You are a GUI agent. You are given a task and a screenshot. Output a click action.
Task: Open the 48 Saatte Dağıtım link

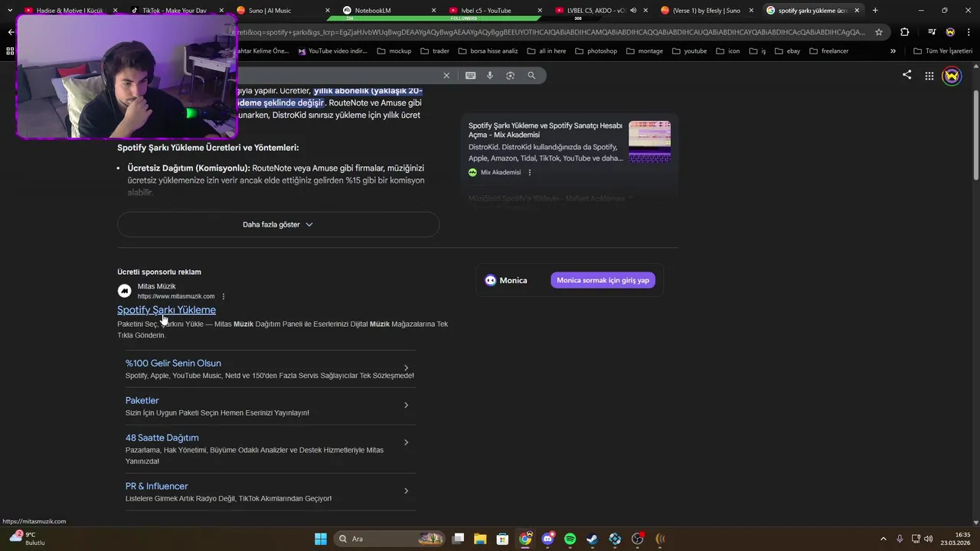pos(162,438)
